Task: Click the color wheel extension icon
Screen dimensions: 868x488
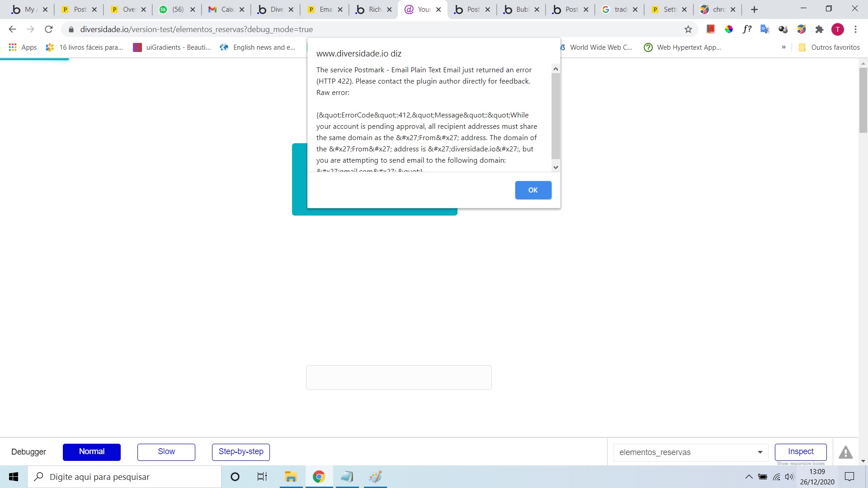Action: (x=729, y=29)
